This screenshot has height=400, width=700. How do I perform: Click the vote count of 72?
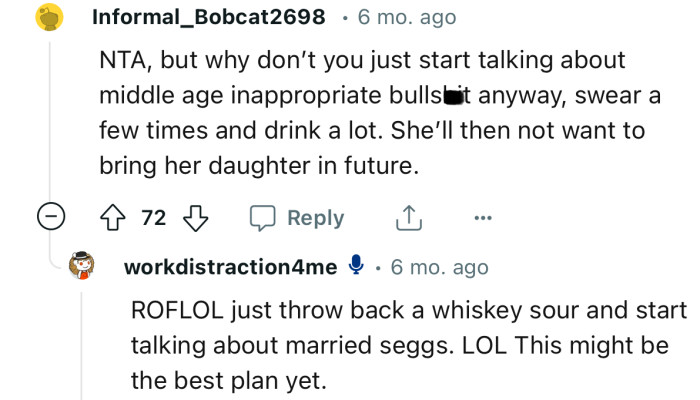(x=153, y=218)
